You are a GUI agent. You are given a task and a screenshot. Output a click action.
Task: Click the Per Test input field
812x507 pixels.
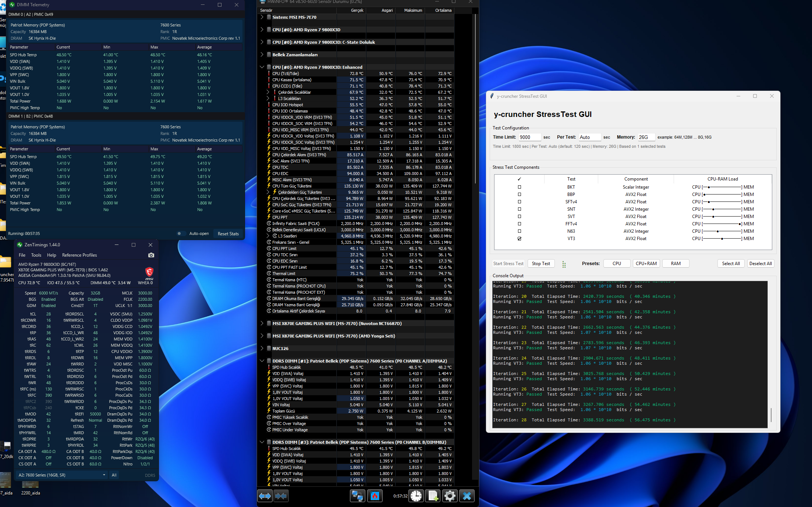590,137
